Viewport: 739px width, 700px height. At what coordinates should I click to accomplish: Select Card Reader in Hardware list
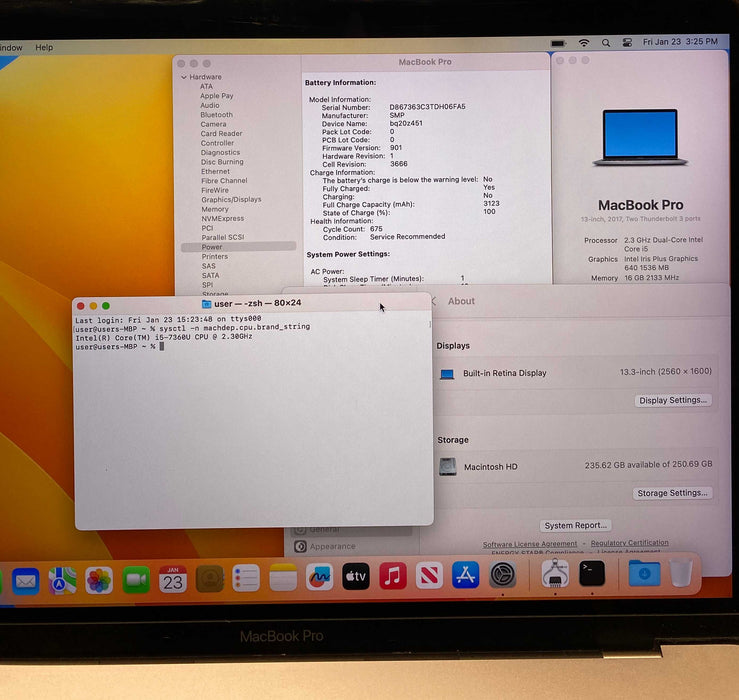click(x=221, y=133)
